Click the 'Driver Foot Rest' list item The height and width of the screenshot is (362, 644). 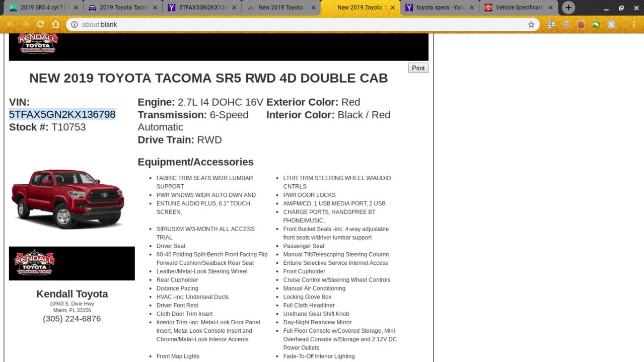[177, 306]
